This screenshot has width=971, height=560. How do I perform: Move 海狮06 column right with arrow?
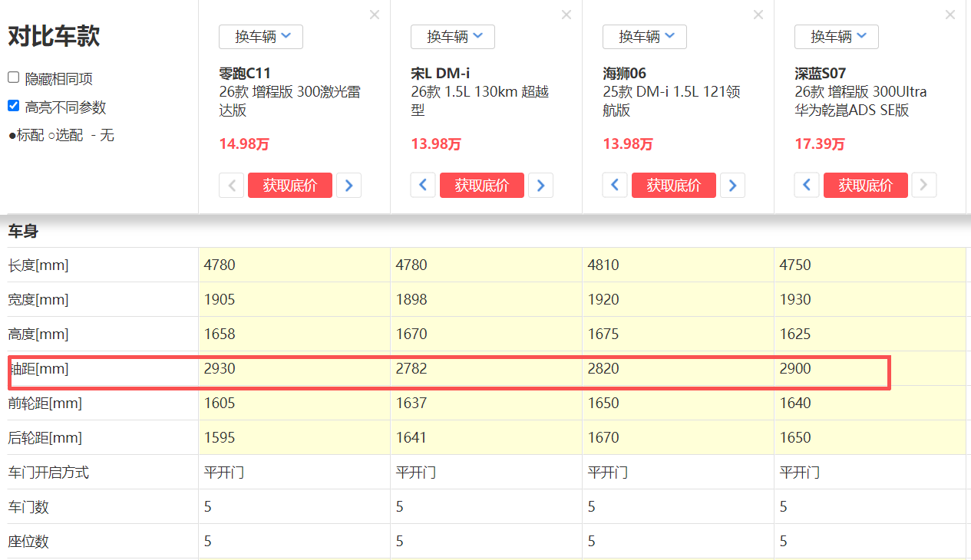[732, 185]
